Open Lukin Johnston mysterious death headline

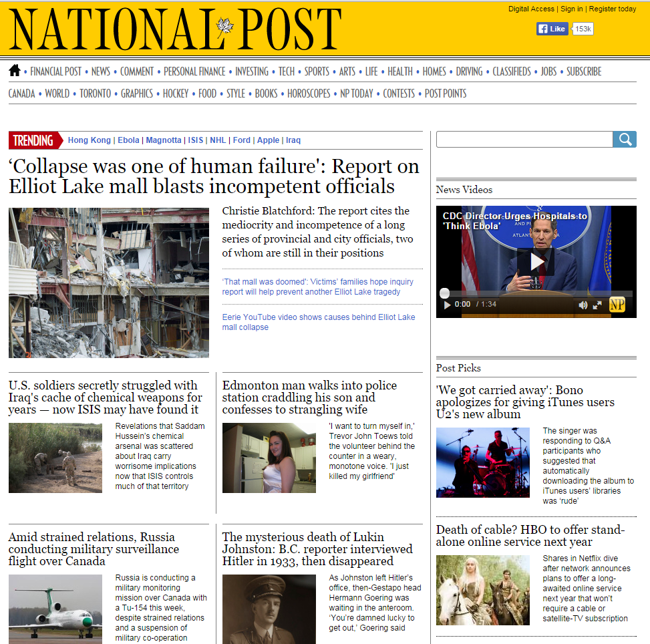(x=317, y=548)
